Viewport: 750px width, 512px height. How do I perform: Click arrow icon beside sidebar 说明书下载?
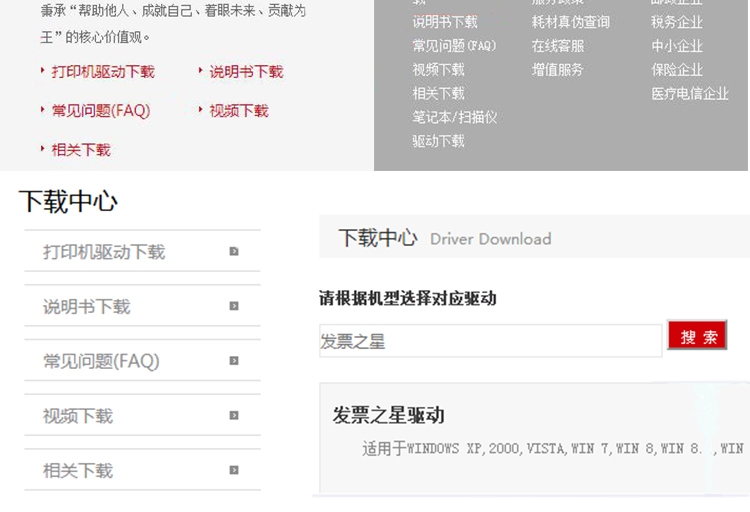234,306
